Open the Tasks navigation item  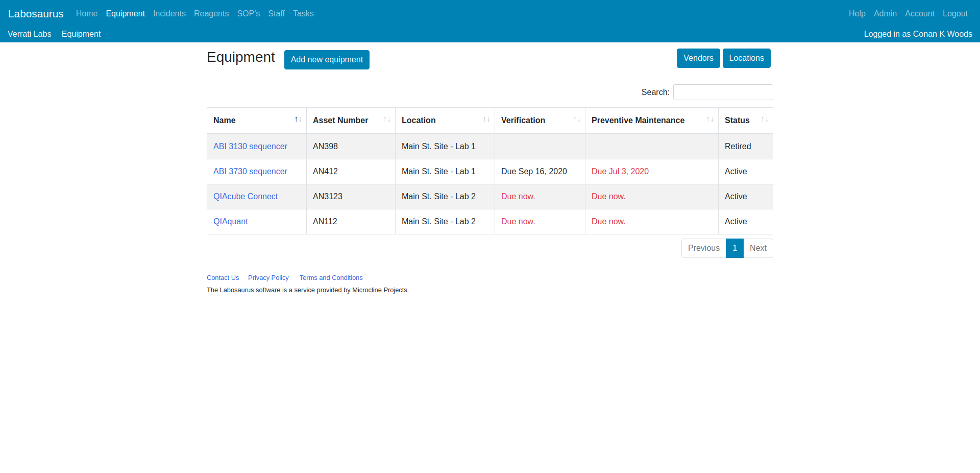[303, 14]
